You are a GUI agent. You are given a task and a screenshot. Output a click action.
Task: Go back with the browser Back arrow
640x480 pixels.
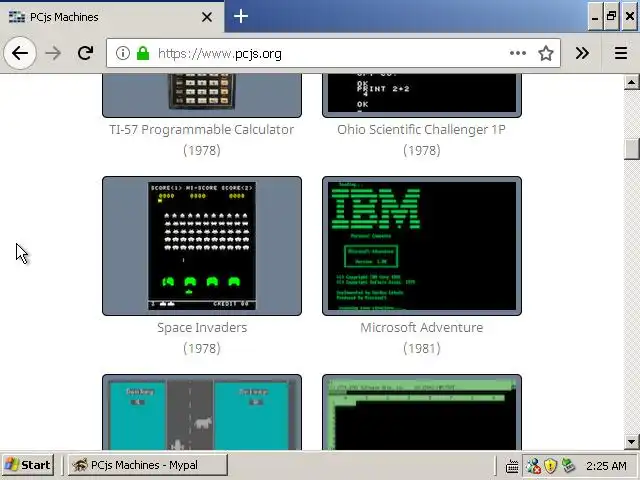[x=20, y=53]
